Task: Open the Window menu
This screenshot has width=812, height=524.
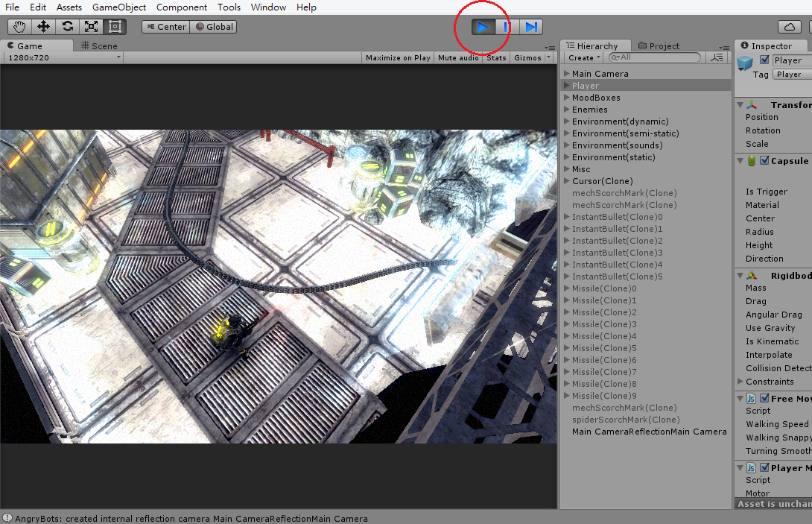Action: pos(268,7)
